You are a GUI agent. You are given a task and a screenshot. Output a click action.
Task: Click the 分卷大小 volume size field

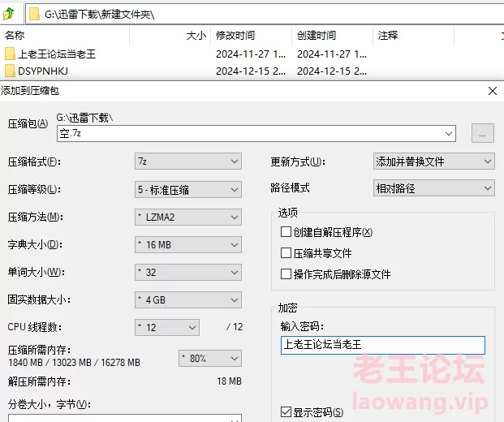pyautogui.click(x=125, y=418)
